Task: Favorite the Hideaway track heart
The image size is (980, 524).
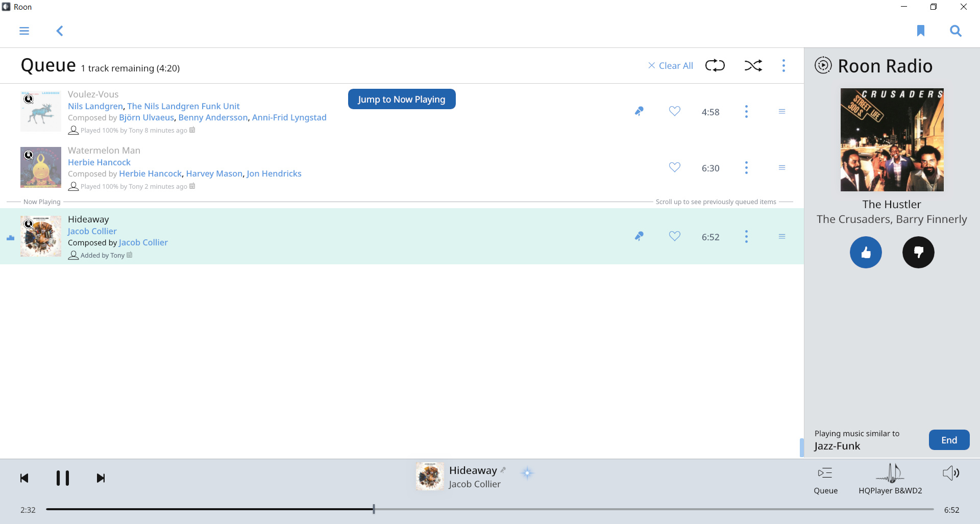Action: tap(675, 236)
